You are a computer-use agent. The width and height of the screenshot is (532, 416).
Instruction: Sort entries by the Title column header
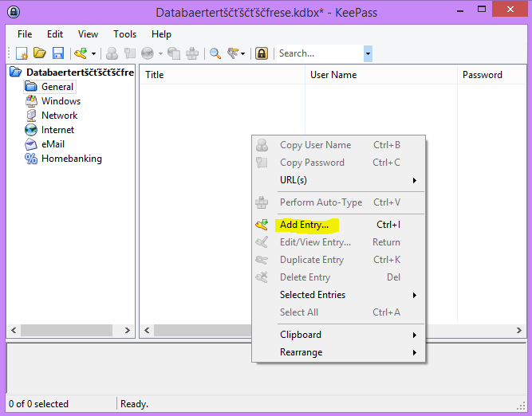pos(223,75)
